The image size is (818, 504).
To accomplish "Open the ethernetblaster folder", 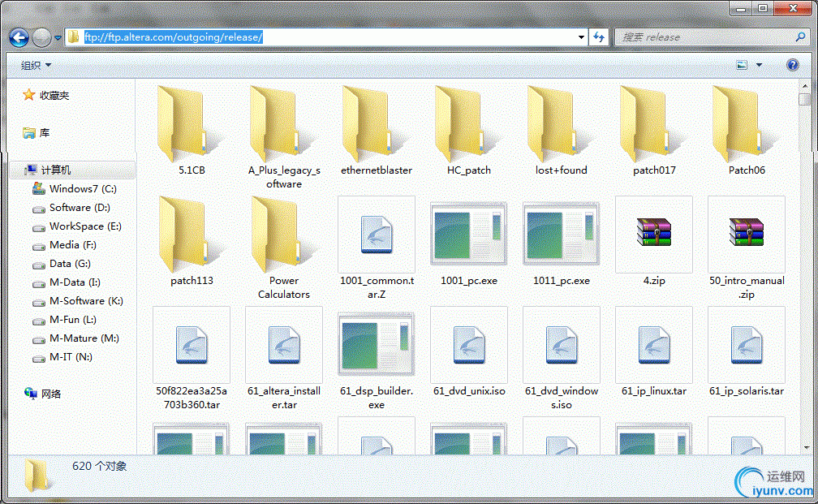I will click(x=377, y=131).
